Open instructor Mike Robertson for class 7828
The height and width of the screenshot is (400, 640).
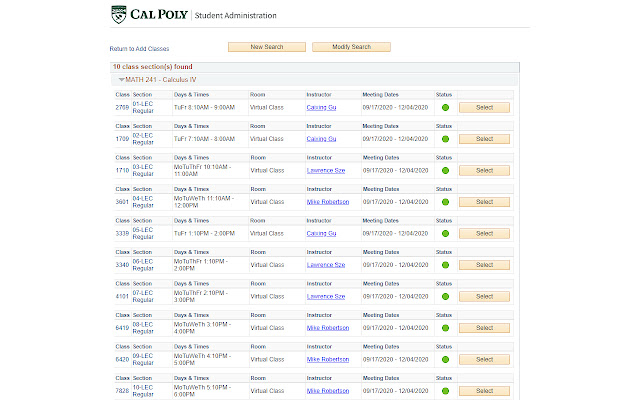(x=328, y=391)
